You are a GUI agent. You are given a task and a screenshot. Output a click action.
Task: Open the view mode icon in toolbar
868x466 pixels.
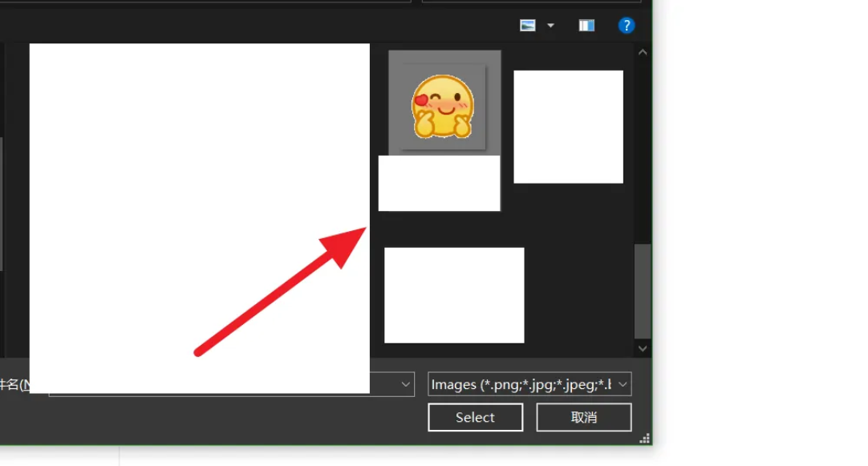(528, 26)
